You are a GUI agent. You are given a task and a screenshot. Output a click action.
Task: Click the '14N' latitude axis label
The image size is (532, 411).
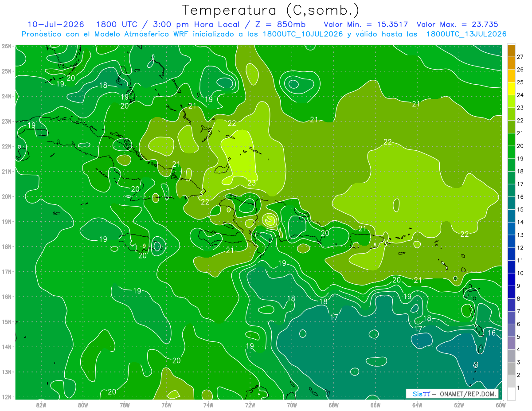7,347
